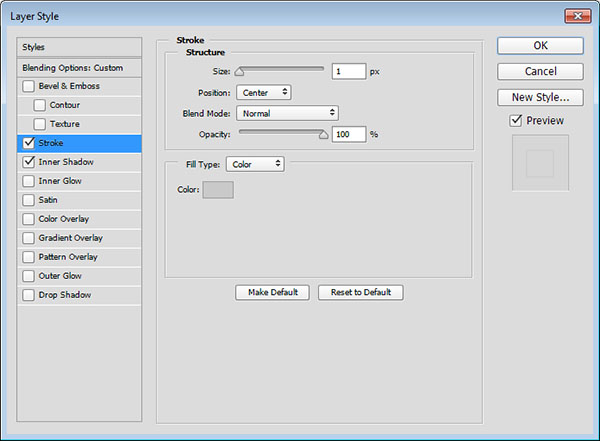Click the New Style... button
The width and height of the screenshot is (600, 441).
click(540, 97)
